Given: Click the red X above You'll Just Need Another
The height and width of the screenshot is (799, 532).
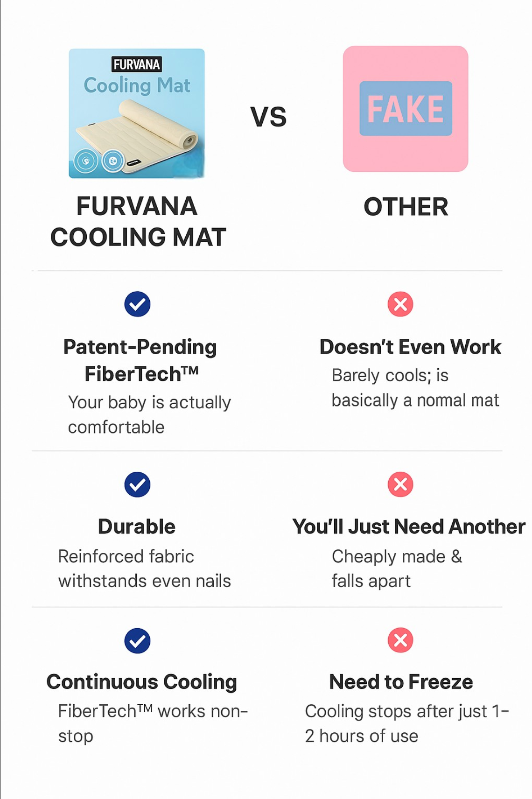Looking at the screenshot, I should coord(400,484).
